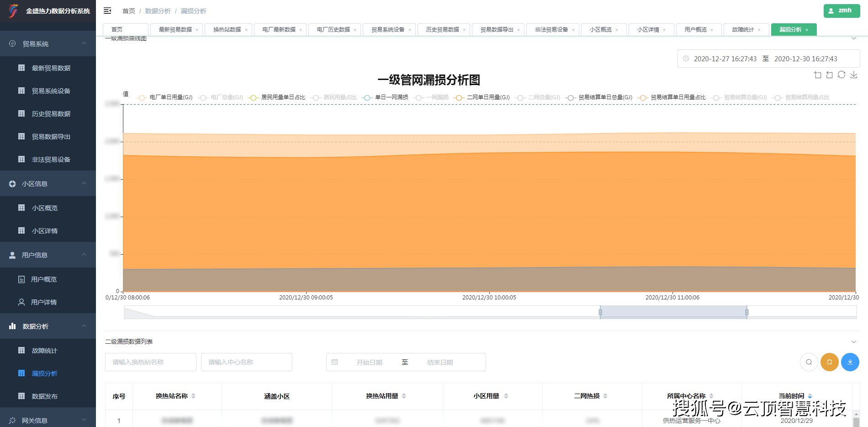Collapse the 数据分析 sidebar group
Screen dimensions: 868x427
click(x=84, y=326)
